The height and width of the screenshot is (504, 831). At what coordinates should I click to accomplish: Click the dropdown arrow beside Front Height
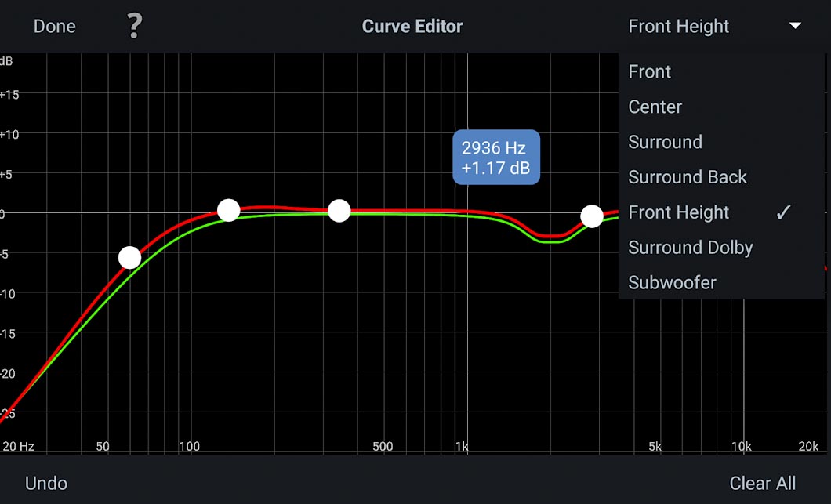pos(795,26)
